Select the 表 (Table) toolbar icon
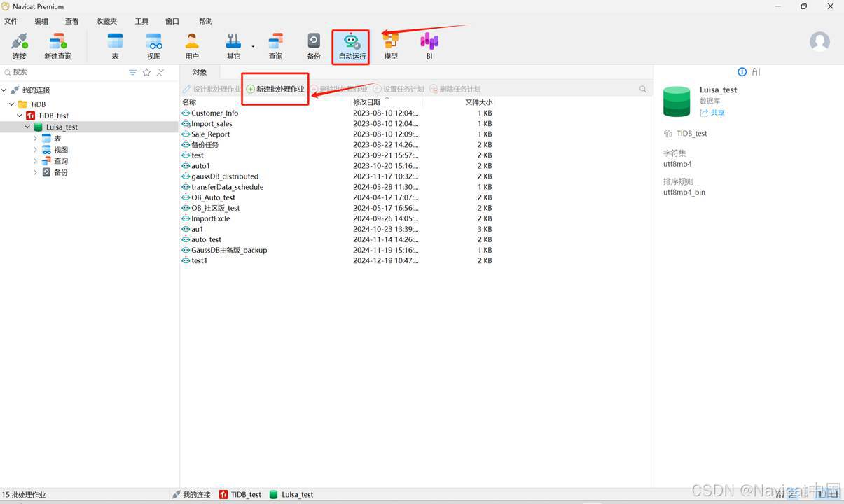 pos(115,46)
